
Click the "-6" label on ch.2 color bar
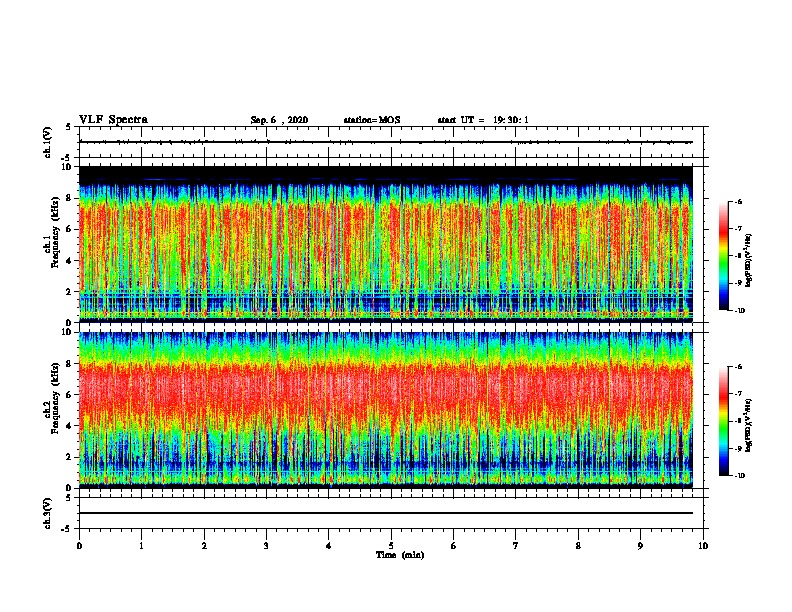coord(738,367)
